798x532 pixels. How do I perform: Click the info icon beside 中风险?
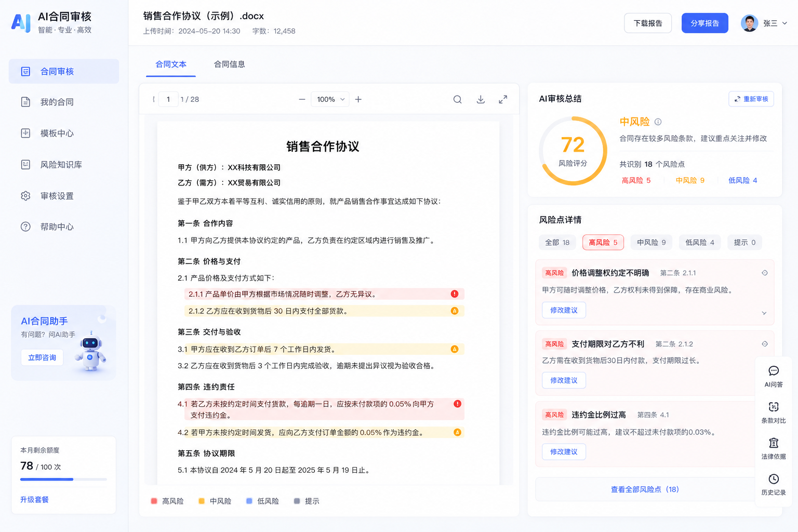tap(658, 122)
